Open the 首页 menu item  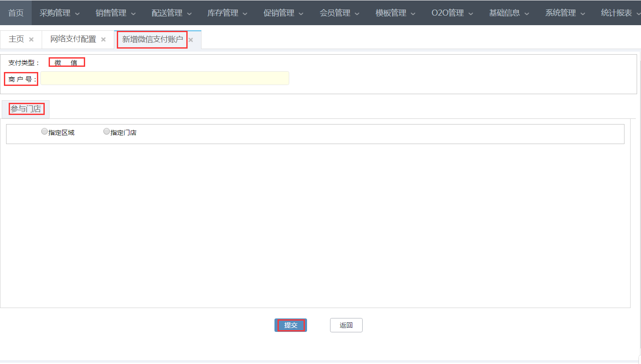[x=16, y=13]
